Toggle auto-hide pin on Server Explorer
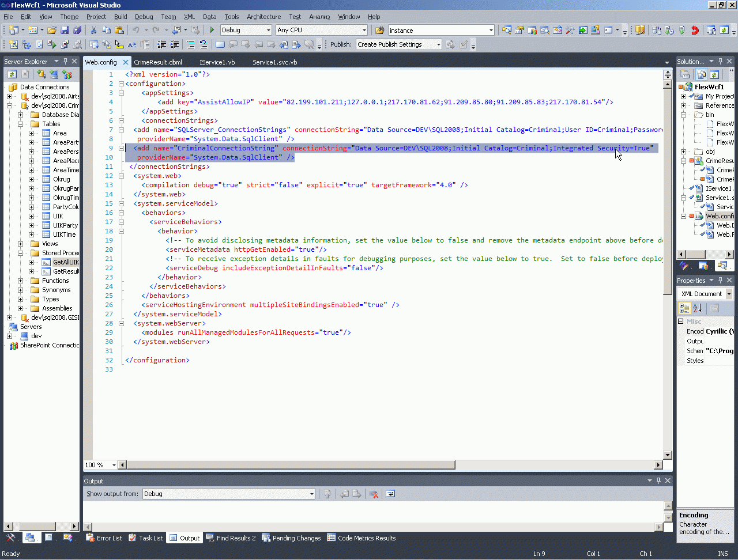This screenshot has width=738, height=560. click(66, 61)
